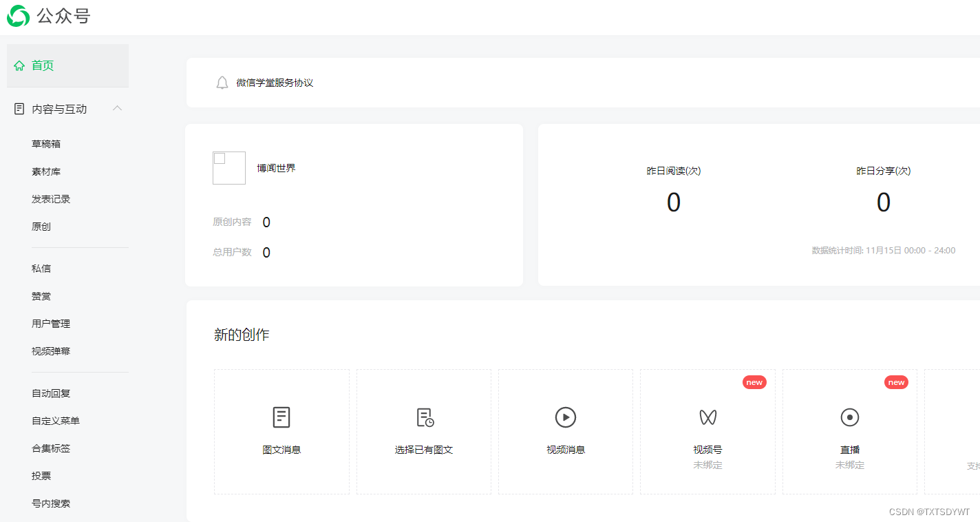Collapse the 内容与互动 section chevron
Image resolution: width=980 pixels, height=522 pixels.
tap(118, 108)
